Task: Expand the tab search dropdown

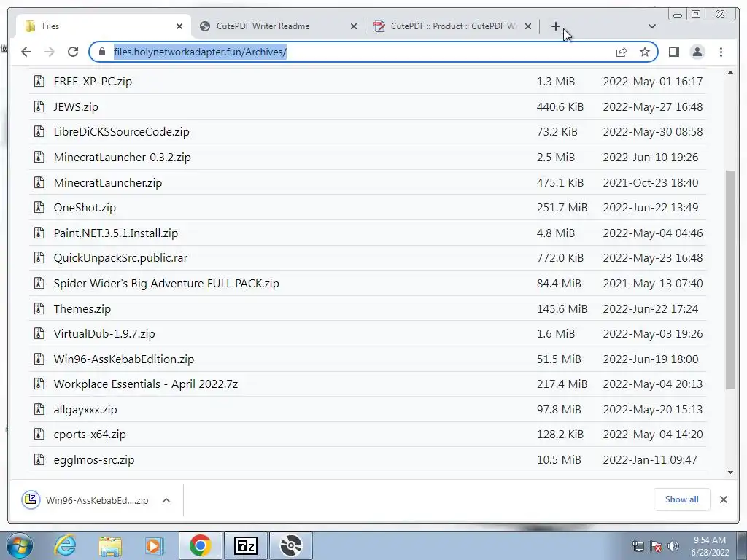Action: (652, 26)
